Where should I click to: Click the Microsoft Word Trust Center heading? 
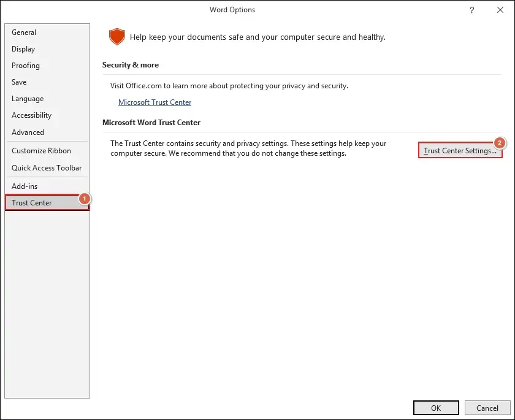click(x=151, y=122)
